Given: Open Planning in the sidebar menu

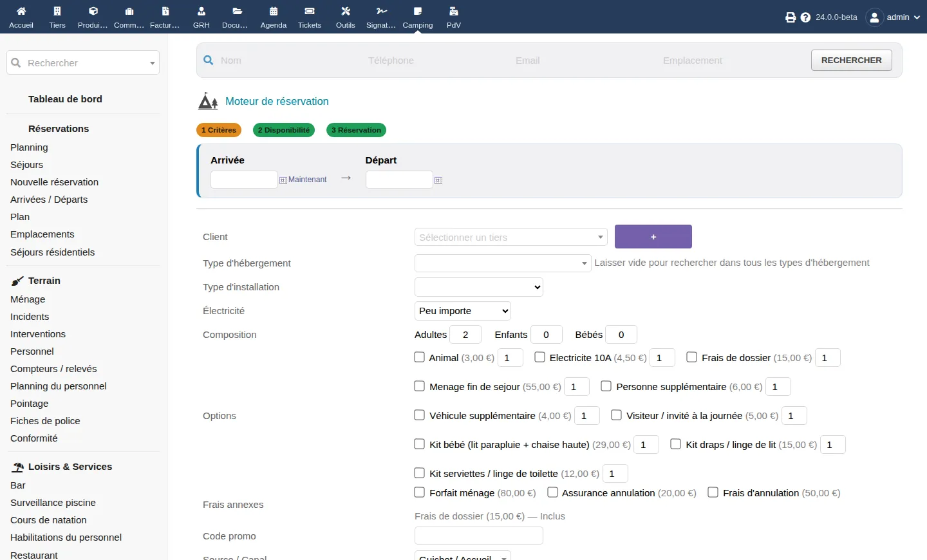Looking at the screenshot, I should (x=29, y=147).
